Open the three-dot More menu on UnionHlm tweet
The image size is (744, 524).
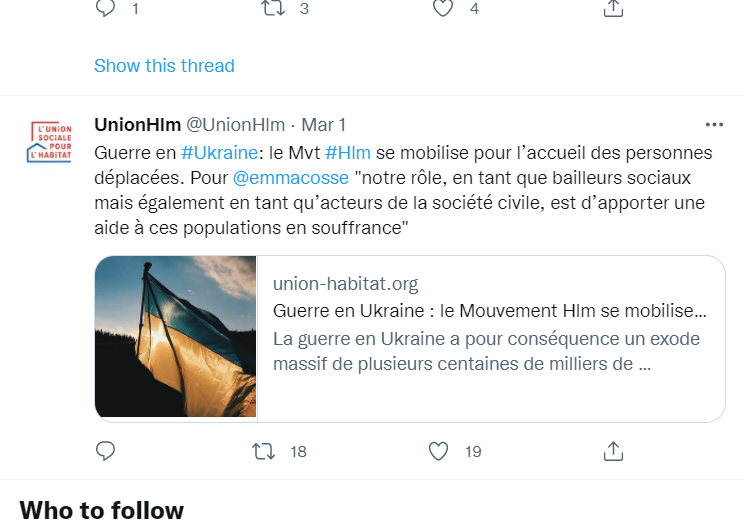pyautogui.click(x=714, y=125)
